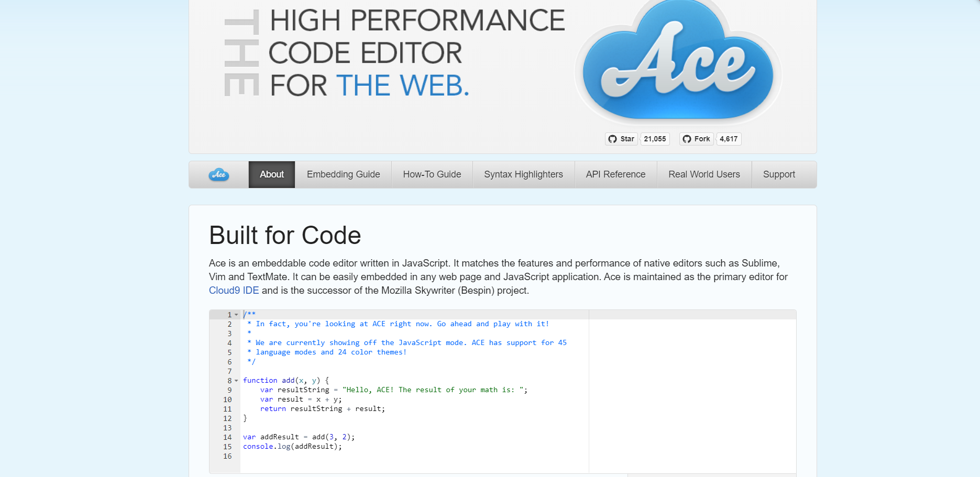Open the Support tab

pyautogui.click(x=779, y=175)
